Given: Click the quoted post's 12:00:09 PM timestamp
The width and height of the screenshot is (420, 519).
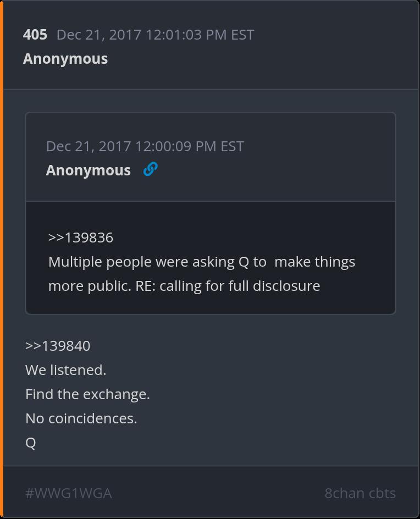Looking at the screenshot, I should [145, 146].
